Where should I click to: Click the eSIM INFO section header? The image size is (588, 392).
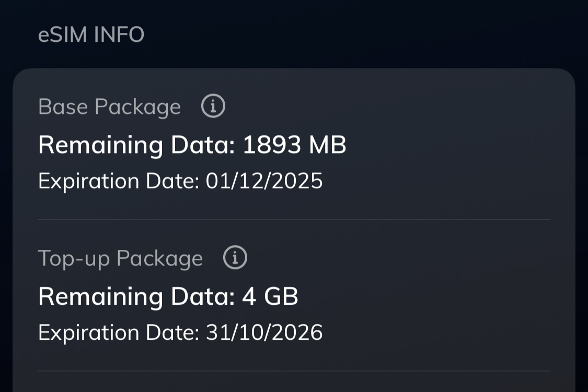[91, 35]
